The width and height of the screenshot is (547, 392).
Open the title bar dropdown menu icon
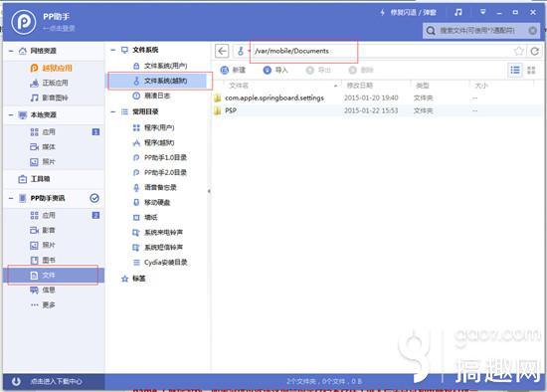pyautogui.click(x=482, y=12)
